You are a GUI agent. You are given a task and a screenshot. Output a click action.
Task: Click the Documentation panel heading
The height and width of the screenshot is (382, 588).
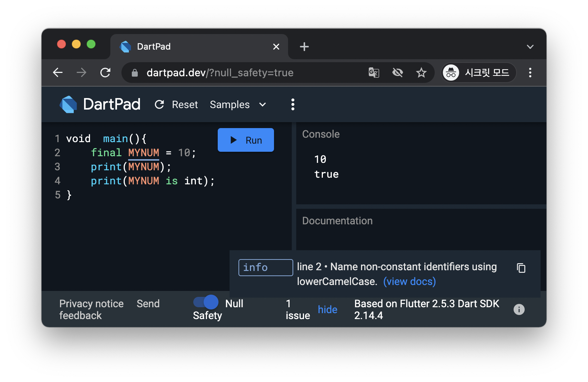point(337,221)
